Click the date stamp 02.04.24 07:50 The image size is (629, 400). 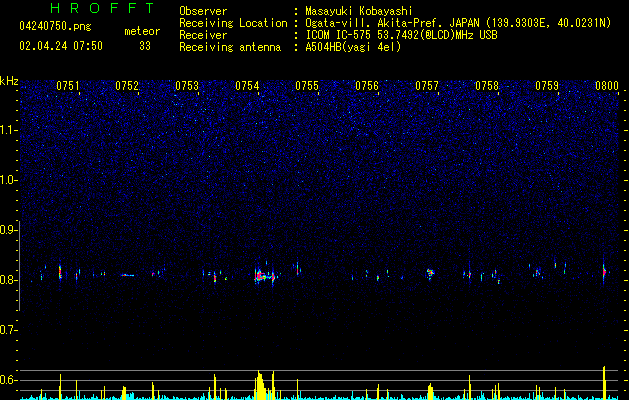61,46
